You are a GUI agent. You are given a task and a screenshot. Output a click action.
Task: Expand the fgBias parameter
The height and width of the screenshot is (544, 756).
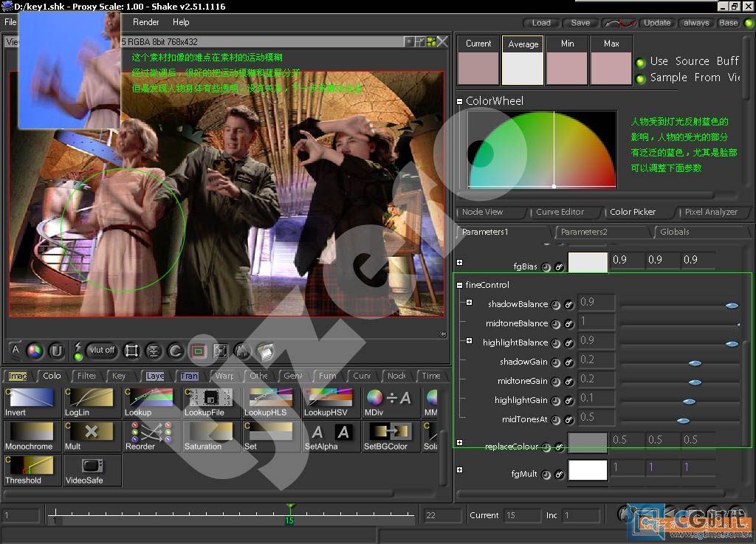[459, 263]
